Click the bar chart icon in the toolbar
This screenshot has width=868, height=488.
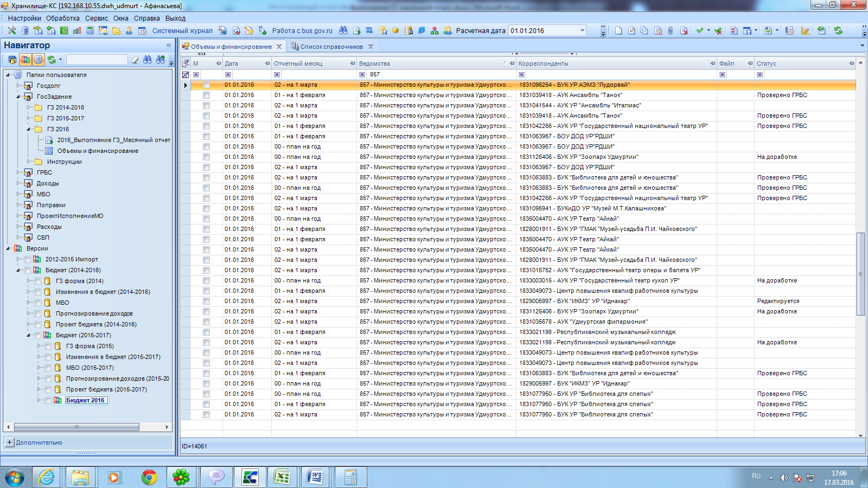tap(76, 31)
